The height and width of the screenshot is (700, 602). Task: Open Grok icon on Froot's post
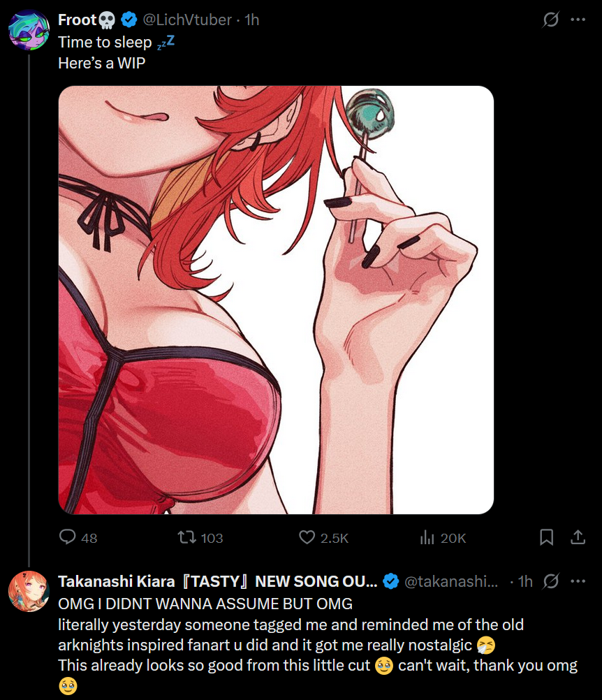(551, 20)
